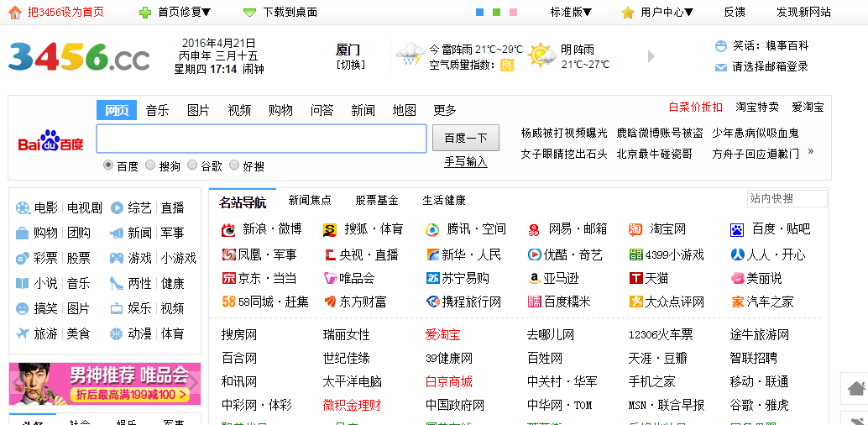868x425 pixels.
Task: Select the 好搜 search engine radio button
Action: [234, 165]
